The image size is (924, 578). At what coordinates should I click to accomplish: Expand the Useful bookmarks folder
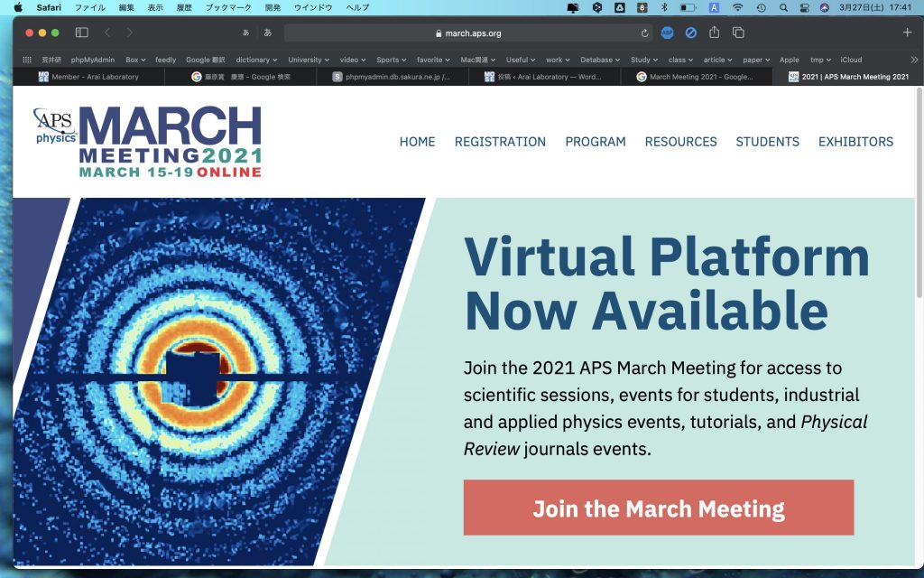click(521, 60)
